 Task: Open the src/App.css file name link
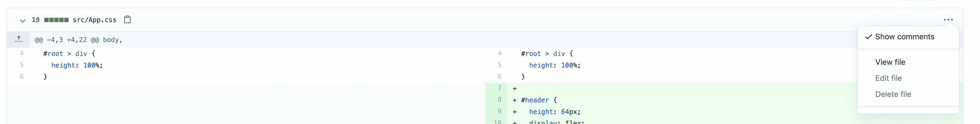click(94, 20)
